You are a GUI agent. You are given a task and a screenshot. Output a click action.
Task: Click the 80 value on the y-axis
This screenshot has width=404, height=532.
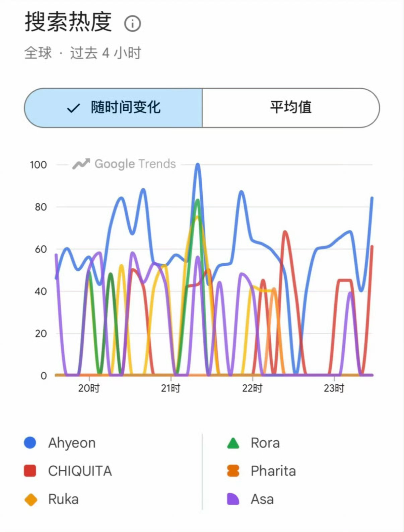[x=41, y=207]
